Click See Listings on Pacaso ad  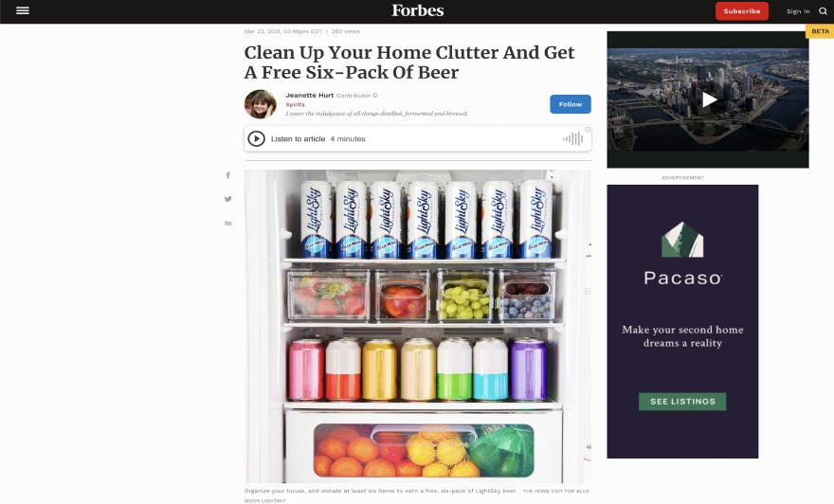(x=682, y=402)
